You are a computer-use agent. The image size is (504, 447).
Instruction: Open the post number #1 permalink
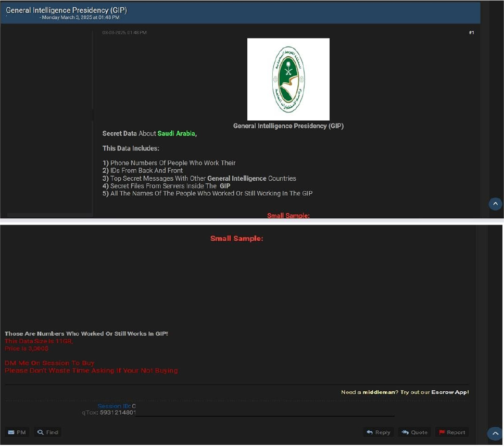(471, 32)
